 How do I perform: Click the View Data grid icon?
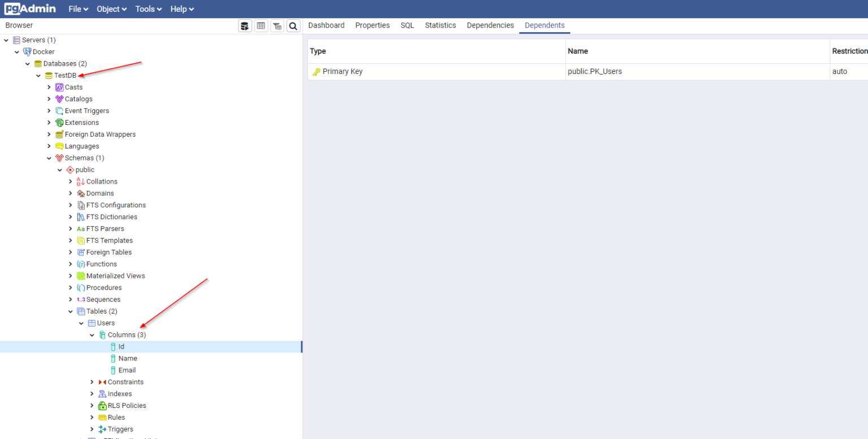[x=261, y=26]
